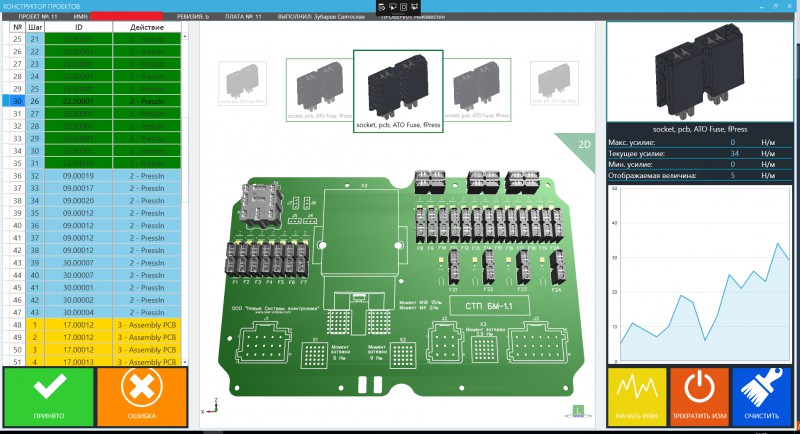Click the РЕВИЗИЯ: b header field
Screen dimensions: 800x434
click(x=193, y=16)
